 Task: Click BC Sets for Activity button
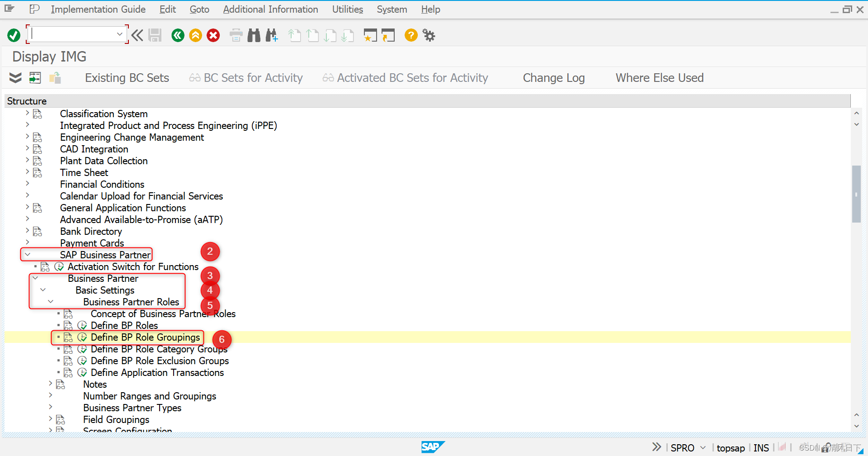coord(246,78)
